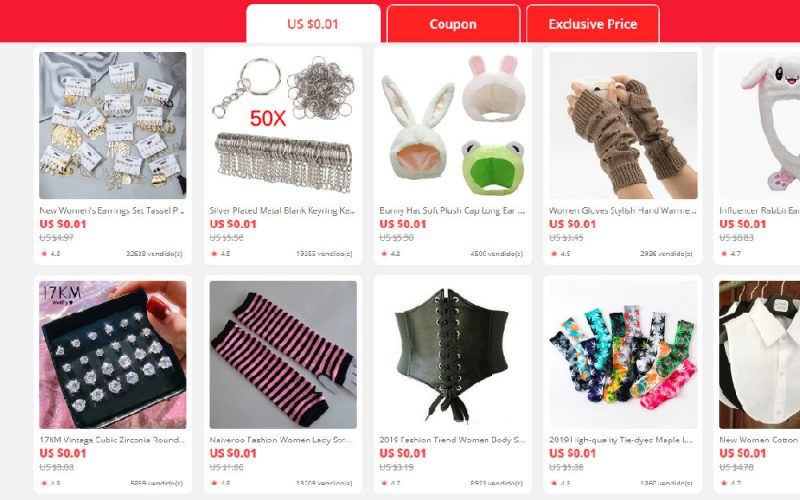Click the star rating icon under keyring listing

214,253
